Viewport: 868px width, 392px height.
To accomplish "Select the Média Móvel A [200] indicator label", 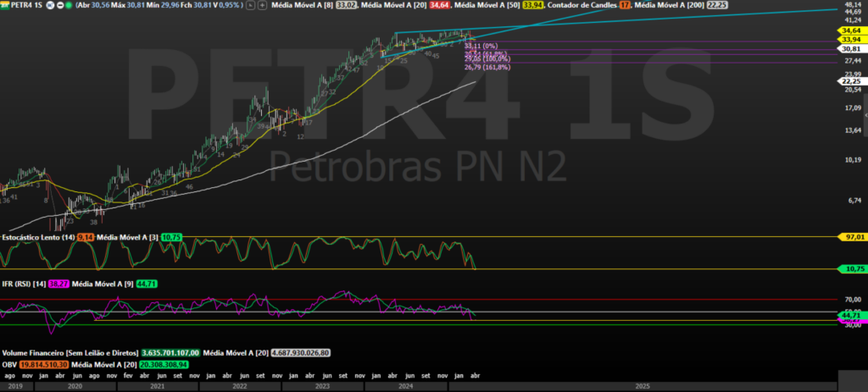I will (669, 4).
